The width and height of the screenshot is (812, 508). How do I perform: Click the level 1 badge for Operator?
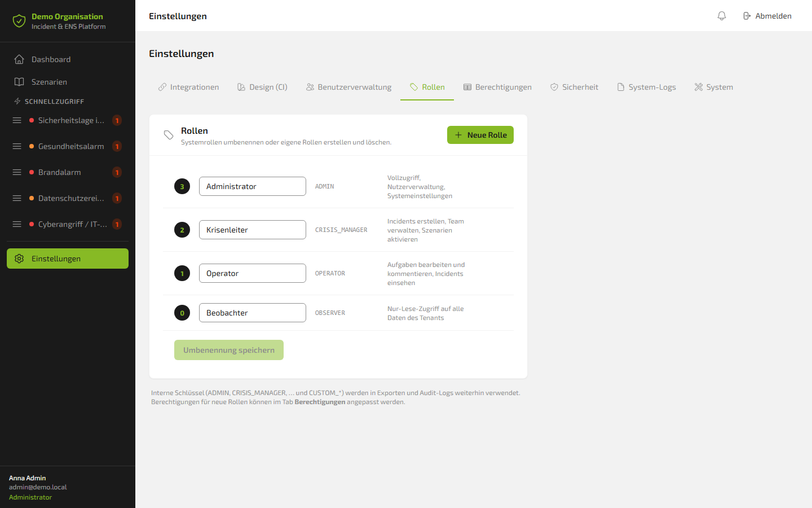tap(182, 273)
